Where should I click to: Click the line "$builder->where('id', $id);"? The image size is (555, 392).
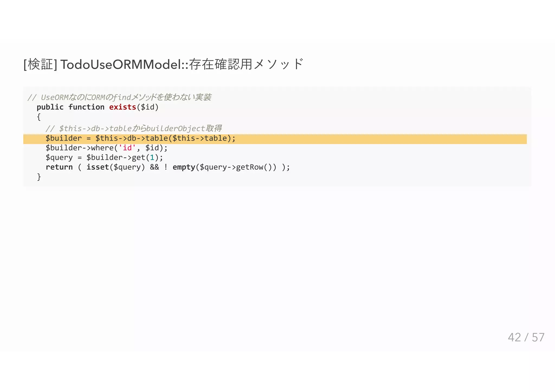click(107, 148)
